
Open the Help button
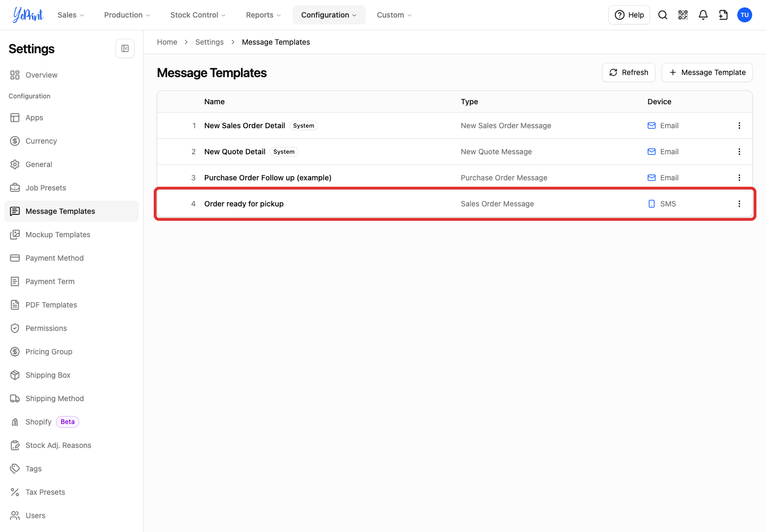629,15
